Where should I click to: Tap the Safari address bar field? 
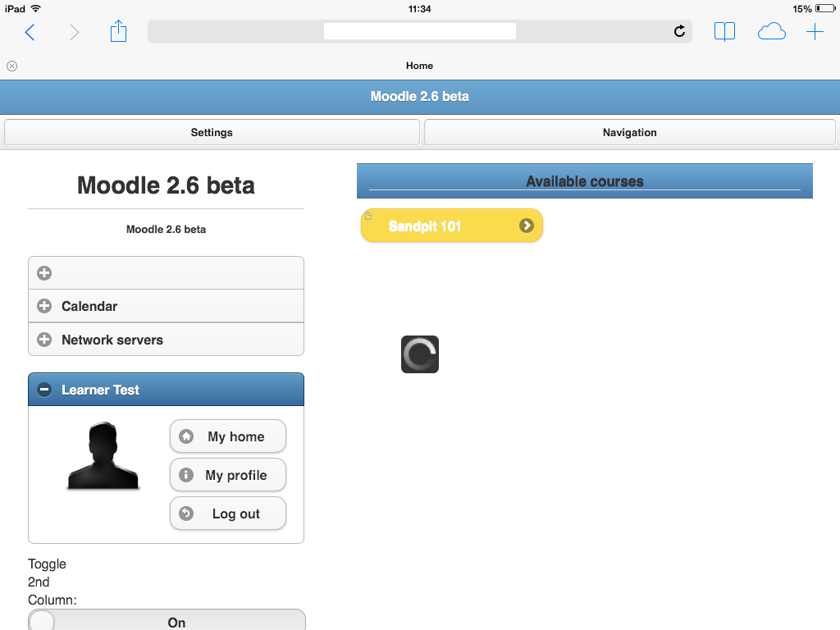tap(419, 32)
